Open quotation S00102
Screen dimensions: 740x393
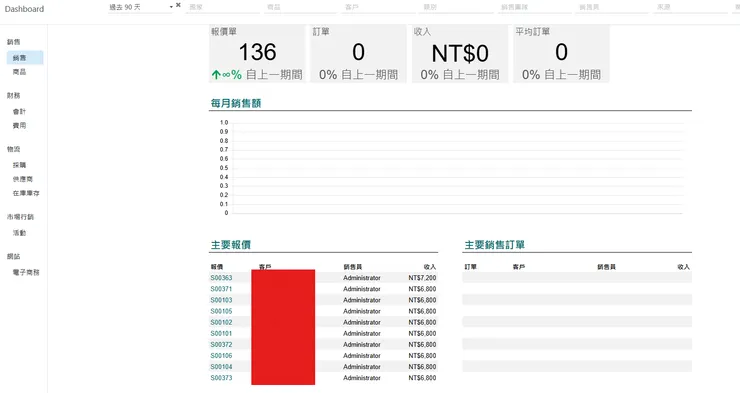[221, 322]
